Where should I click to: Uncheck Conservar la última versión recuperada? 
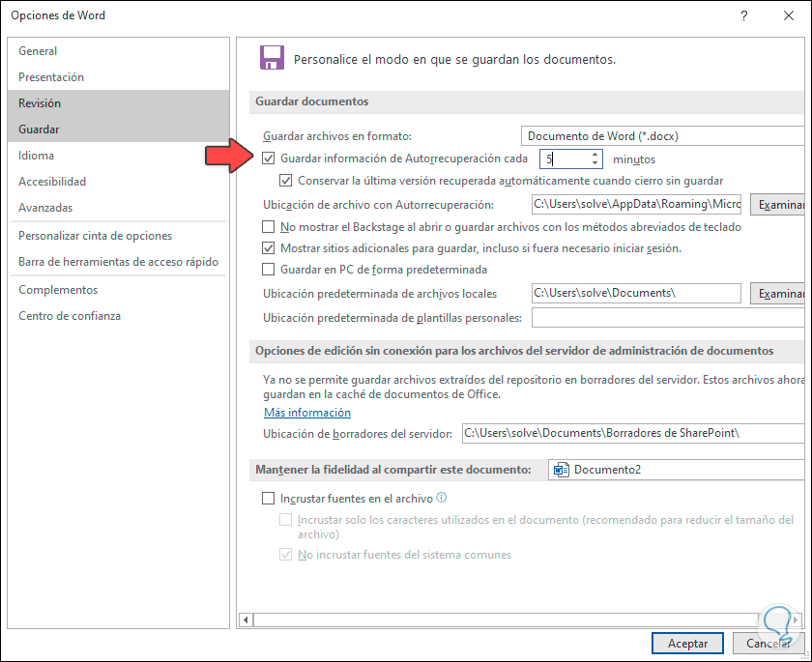tap(286, 181)
